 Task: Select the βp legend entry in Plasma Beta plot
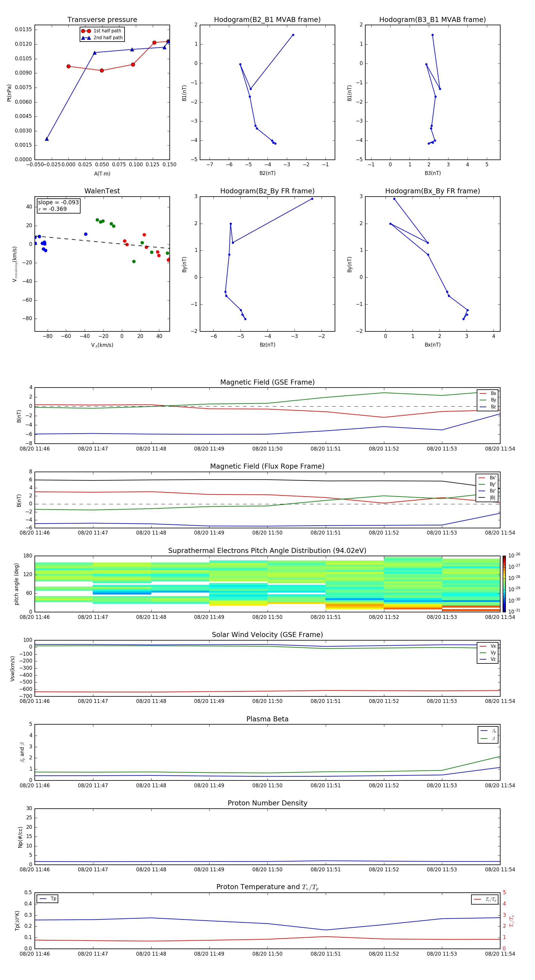click(488, 731)
